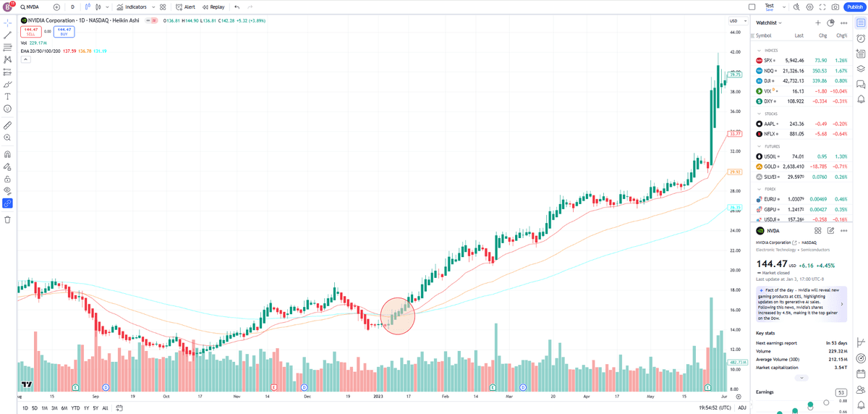Click the Publish button
The width and height of the screenshot is (868, 414).
coord(854,7)
